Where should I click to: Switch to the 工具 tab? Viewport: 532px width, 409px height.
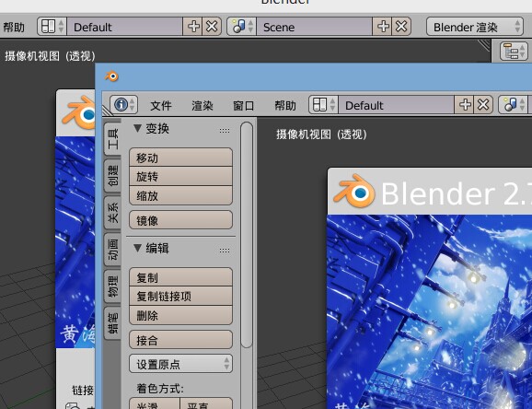point(112,138)
